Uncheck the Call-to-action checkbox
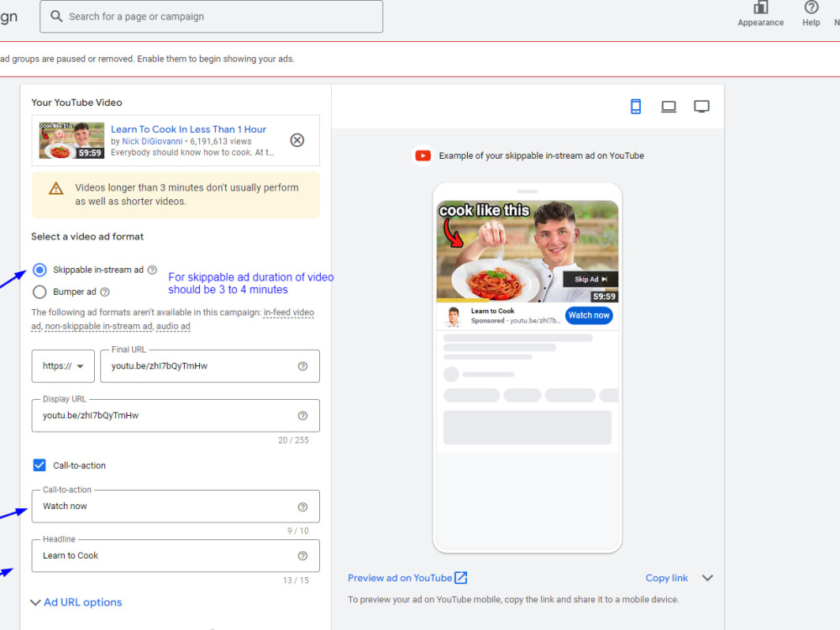This screenshot has height=630, width=840. [39, 465]
